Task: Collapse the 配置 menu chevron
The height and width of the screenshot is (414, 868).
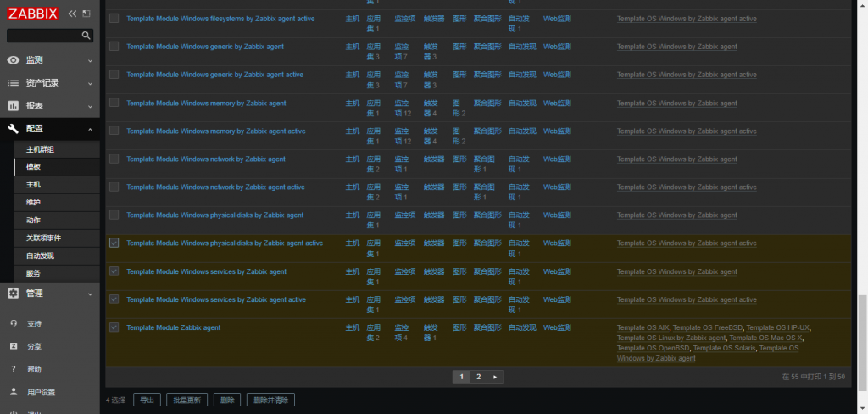Action: 90,129
